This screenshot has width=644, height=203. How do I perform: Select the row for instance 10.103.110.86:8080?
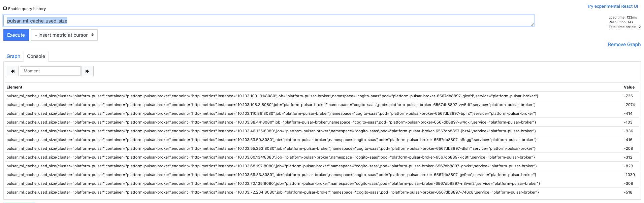click(322, 113)
